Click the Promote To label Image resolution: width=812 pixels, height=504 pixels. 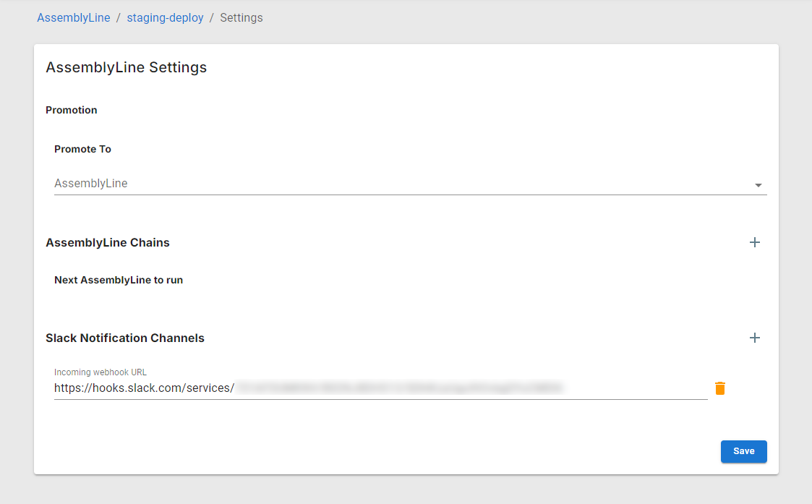pos(83,149)
